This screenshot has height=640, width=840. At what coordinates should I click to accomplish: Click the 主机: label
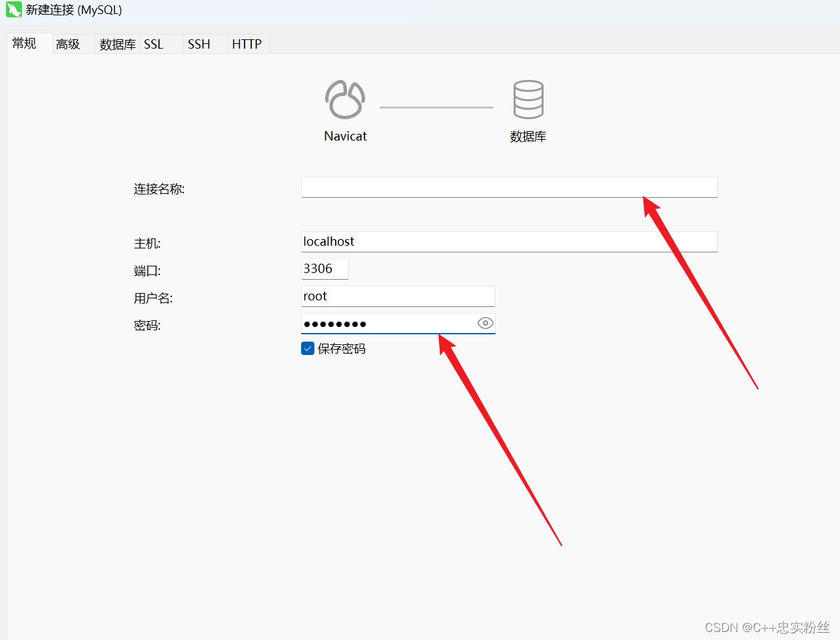coord(147,244)
